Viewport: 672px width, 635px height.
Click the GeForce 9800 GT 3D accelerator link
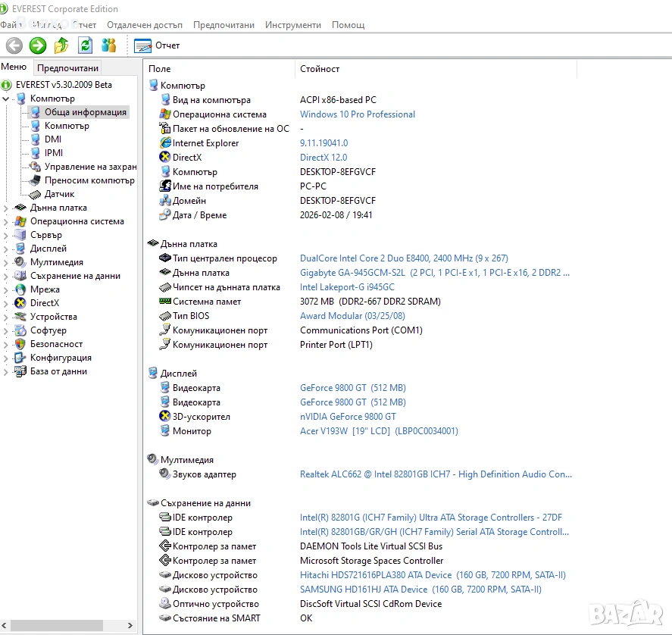[348, 417]
